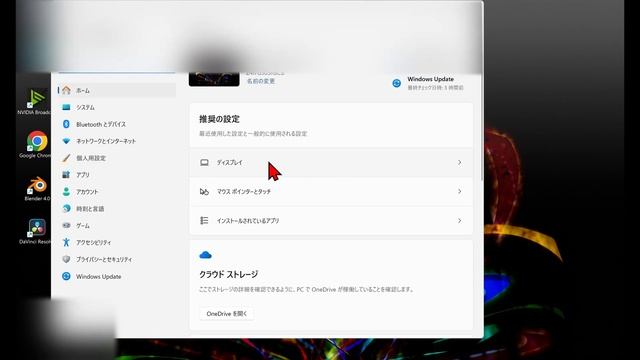Image resolution: width=640 pixels, height=360 pixels.
Task: Open the アカウント person icon
Action: click(x=66, y=192)
